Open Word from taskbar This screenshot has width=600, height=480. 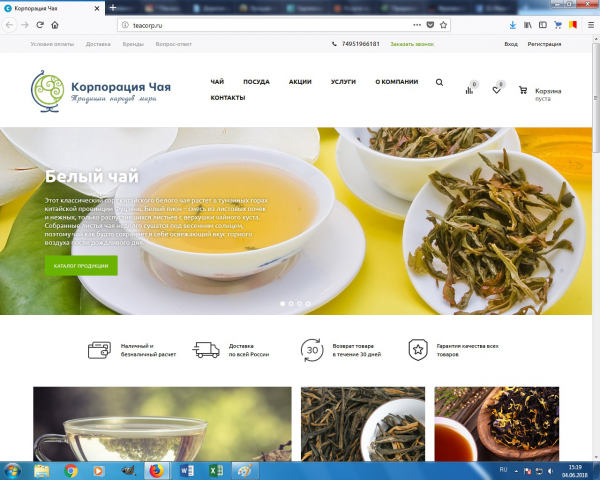tap(187, 471)
